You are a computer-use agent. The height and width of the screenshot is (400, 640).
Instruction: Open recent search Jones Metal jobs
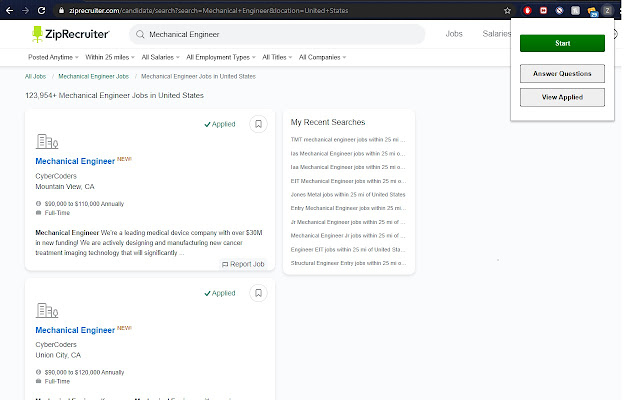[x=348, y=195]
